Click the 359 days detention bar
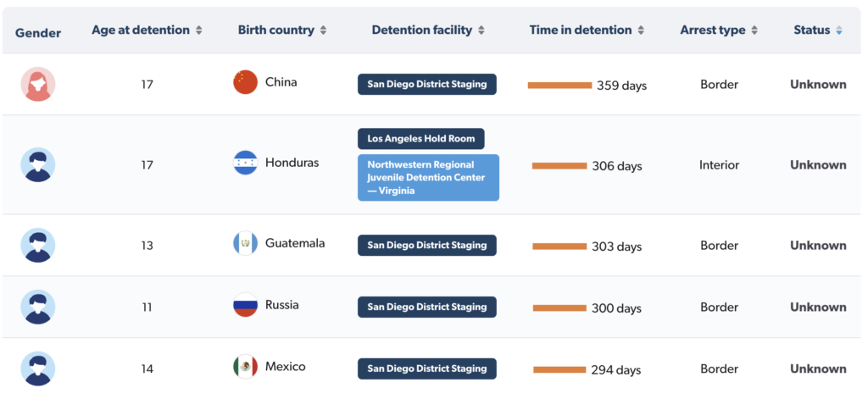The width and height of the screenshot is (868, 399). point(559,86)
